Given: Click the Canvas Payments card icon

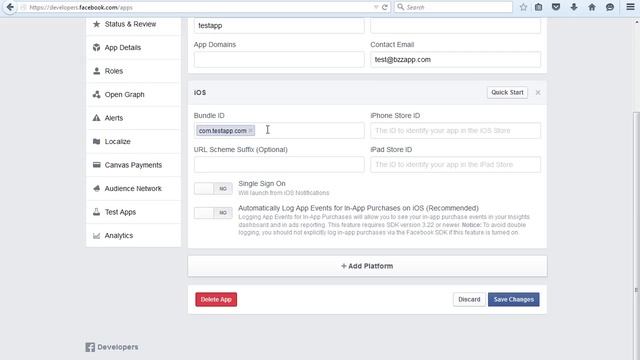Looking at the screenshot, I should (96, 165).
